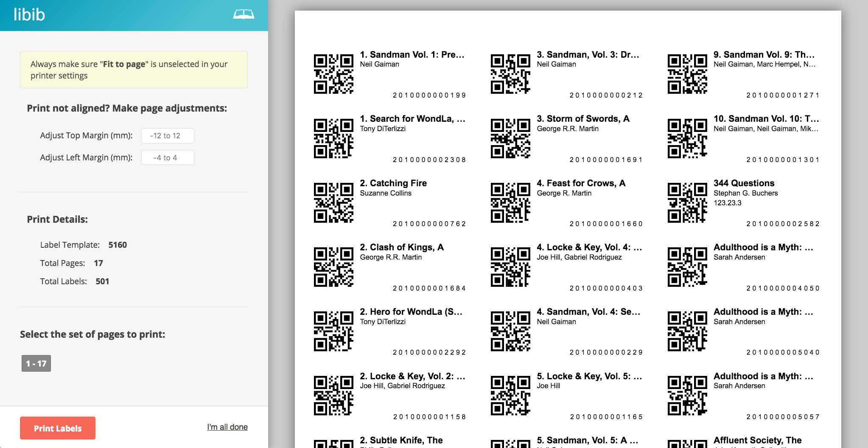Screen dimensions: 868x448
Task: Click the Fit to page notice box
Action: click(x=134, y=70)
